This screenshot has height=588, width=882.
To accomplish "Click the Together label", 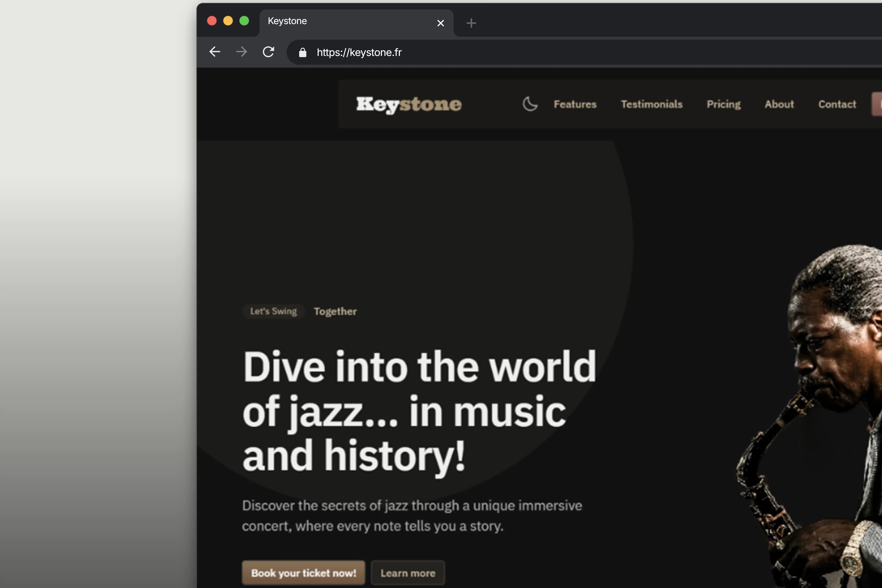I will pos(335,311).
